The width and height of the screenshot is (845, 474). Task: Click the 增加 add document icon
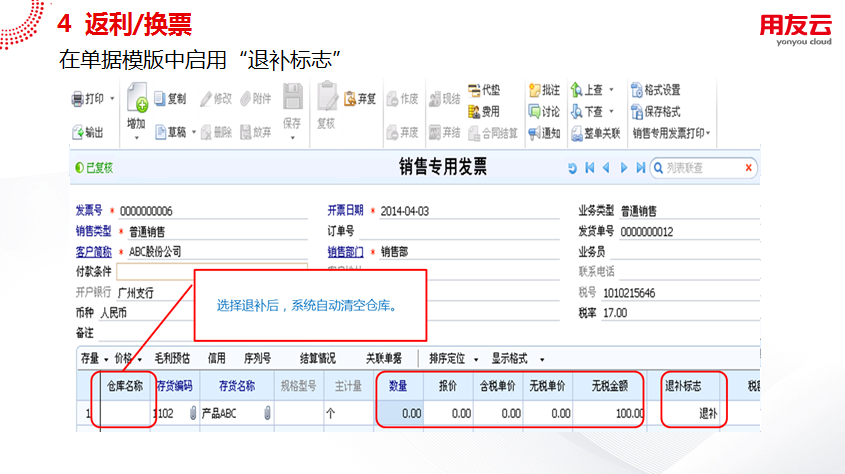pos(137,97)
